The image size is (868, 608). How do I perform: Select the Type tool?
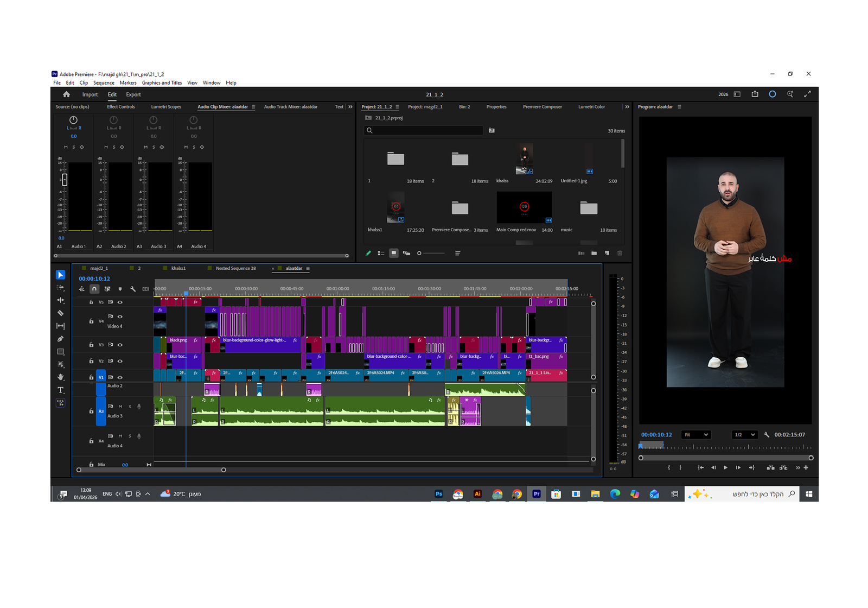(x=60, y=390)
